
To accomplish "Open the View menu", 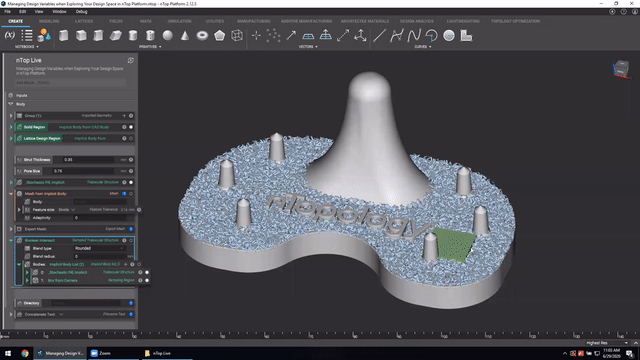I will coord(39,11).
